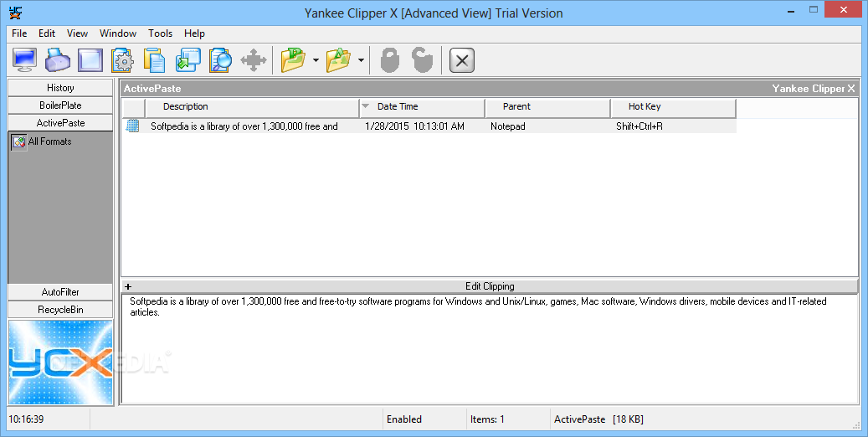Select the ActivePaste section
This screenshot has height=437, width=868.
pyautogui.click(x=60, y=123)
